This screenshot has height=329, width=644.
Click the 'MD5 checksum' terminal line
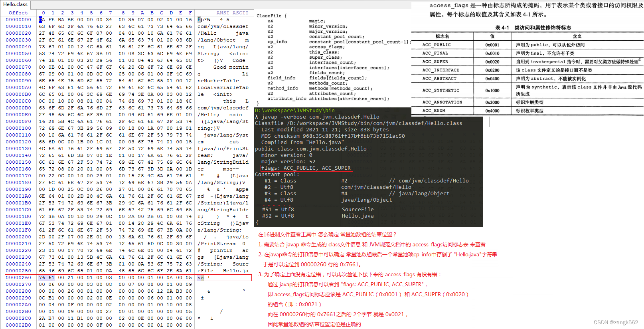[x=333, y=136]
